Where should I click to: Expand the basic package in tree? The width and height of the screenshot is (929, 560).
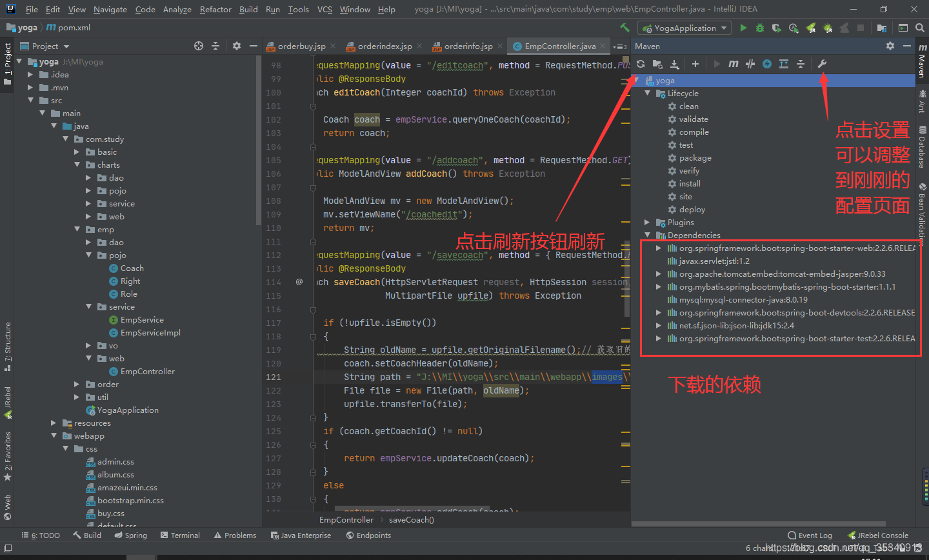click(x=77, y=152)
